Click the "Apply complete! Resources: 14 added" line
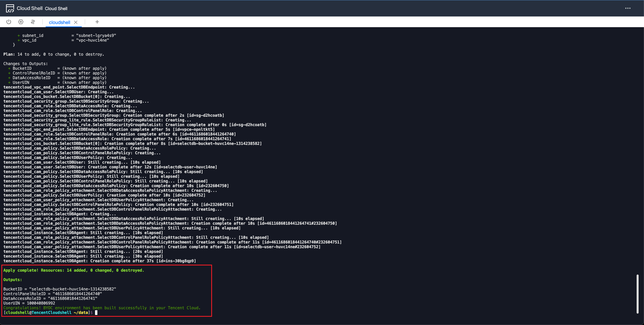Image resolution: width=644 pixels, height=325 pixels. pyautogui.click(x=74, y=270)
